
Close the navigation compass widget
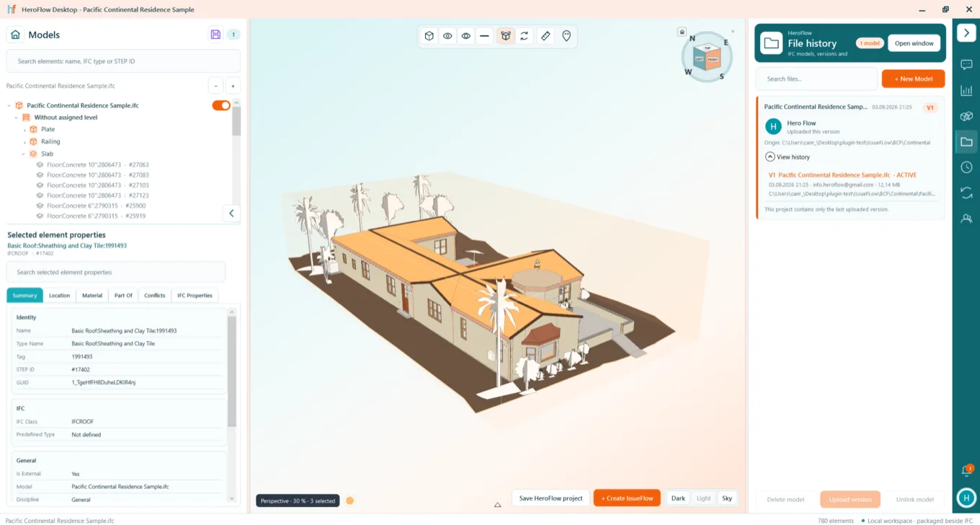point(733,31)
